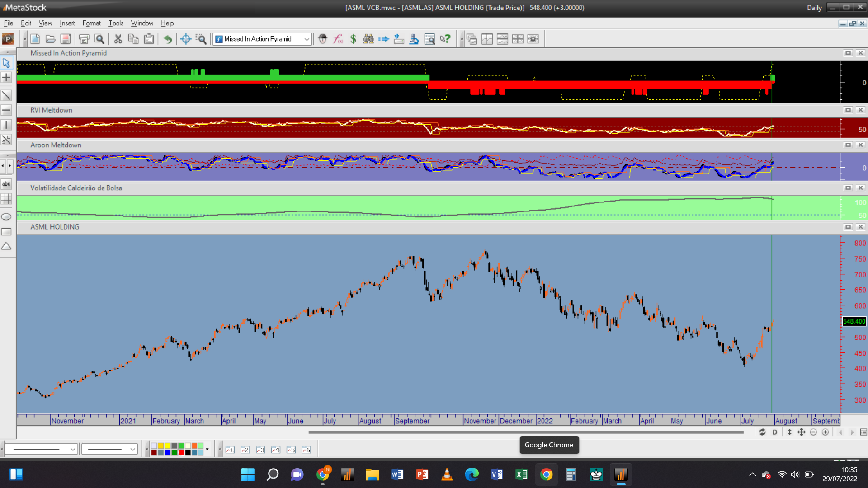Click chart layout button number 3
This screenshot has width=868, height=488.
click(x=260, y=450)
